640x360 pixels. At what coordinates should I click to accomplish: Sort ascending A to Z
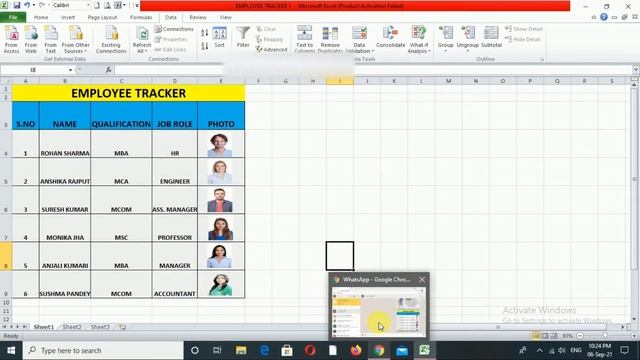coord(204,33)
